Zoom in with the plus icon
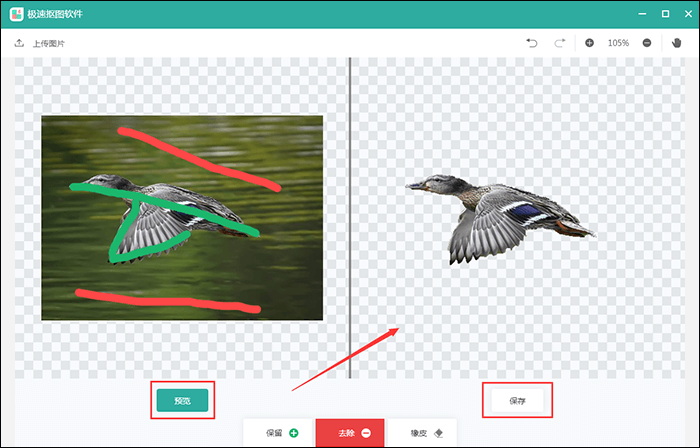This screenshot has width=700, height=448. [x=589, y=43]
